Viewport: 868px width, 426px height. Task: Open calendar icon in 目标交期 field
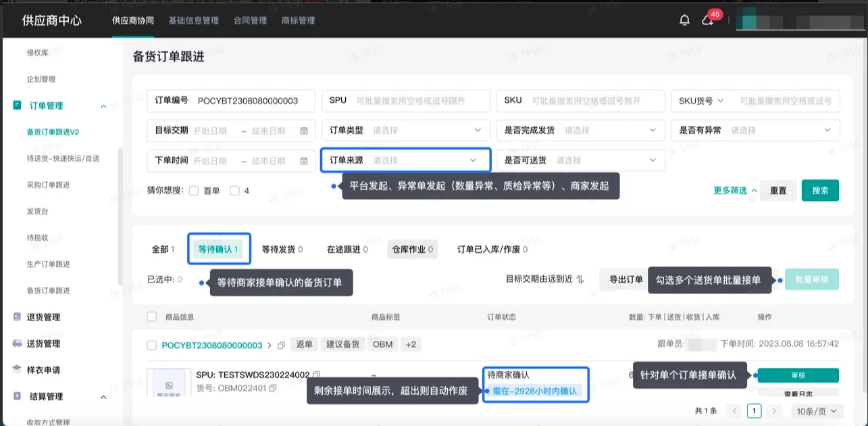coord(304,131)
